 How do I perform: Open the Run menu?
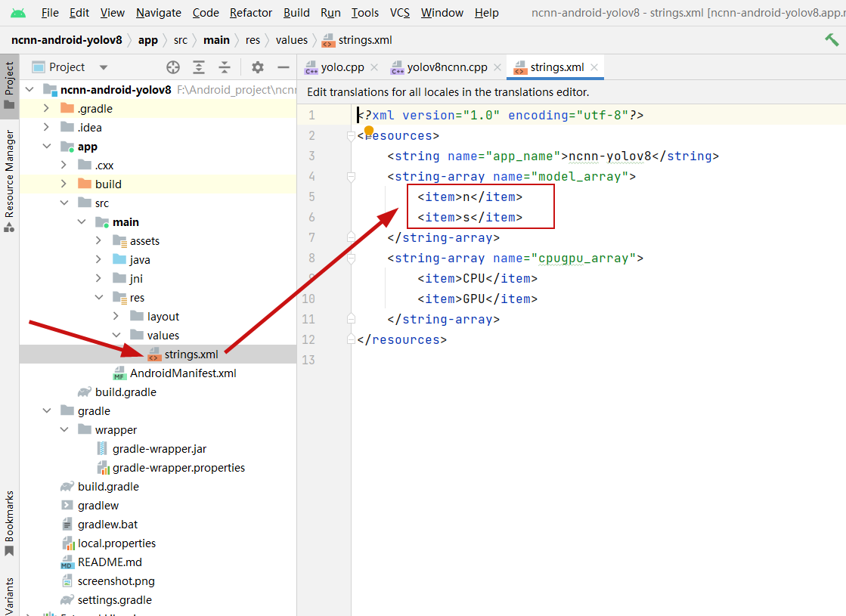[330, 12]
